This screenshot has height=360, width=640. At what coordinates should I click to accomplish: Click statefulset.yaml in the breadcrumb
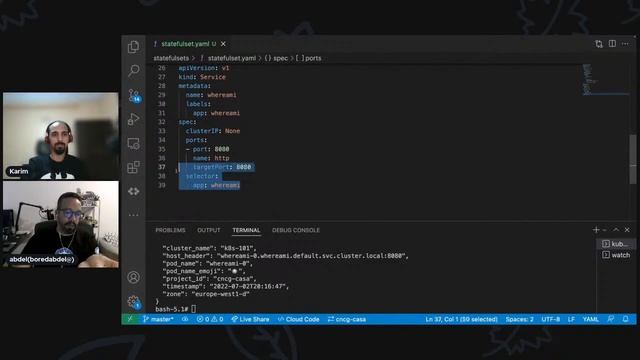(232, 58)
